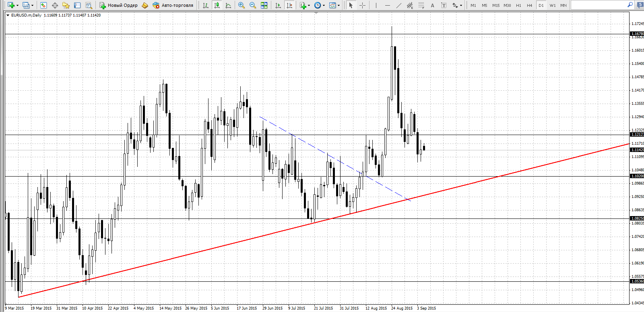Click the Новый Ордер button

[119, 5]
